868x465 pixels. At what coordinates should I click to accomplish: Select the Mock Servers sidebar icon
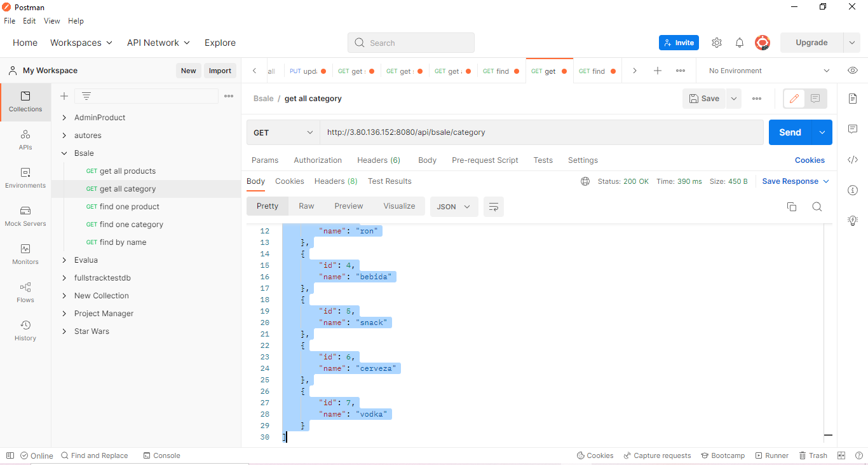(25, 216)
